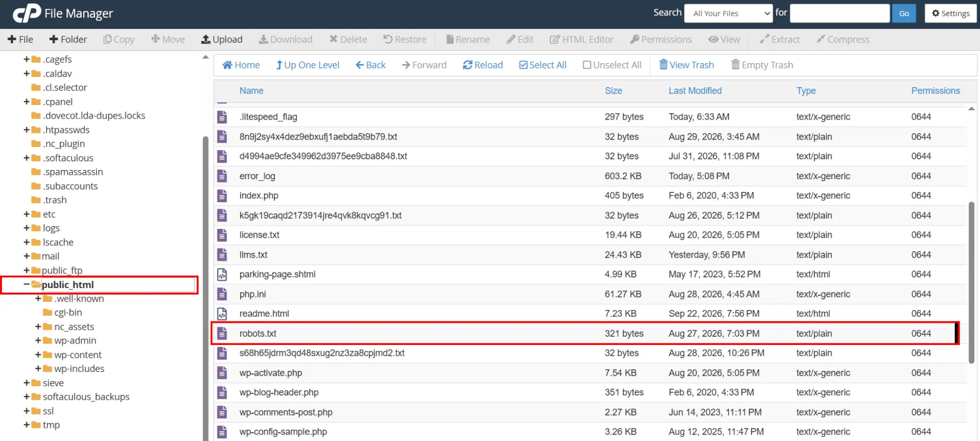Collapse the public_html folder tree

[26, 284]
